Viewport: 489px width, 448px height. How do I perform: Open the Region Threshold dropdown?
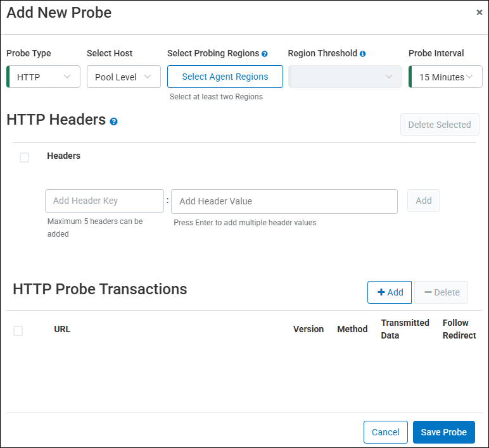click(345, 77)
